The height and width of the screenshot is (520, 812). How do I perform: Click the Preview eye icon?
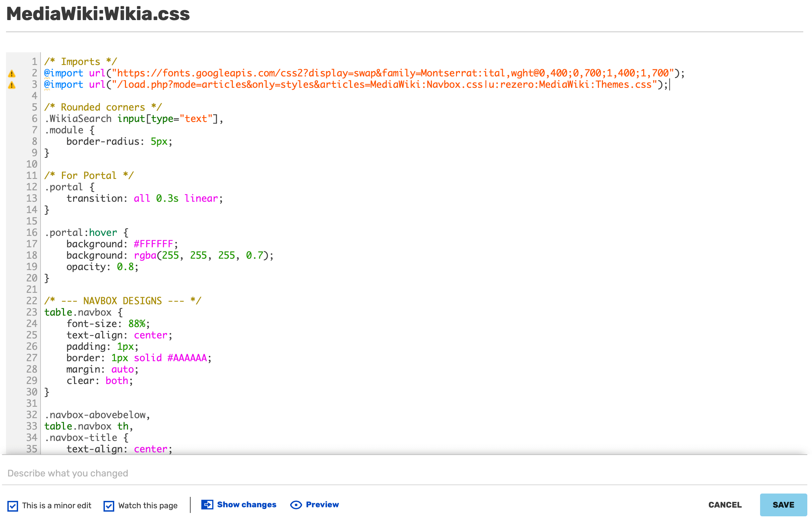[296, 505]
